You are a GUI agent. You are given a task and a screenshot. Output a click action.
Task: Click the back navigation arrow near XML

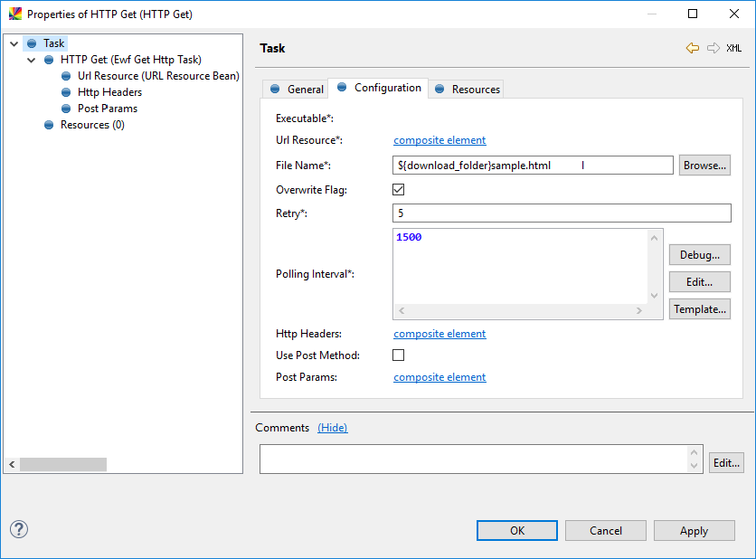point(694,47)
